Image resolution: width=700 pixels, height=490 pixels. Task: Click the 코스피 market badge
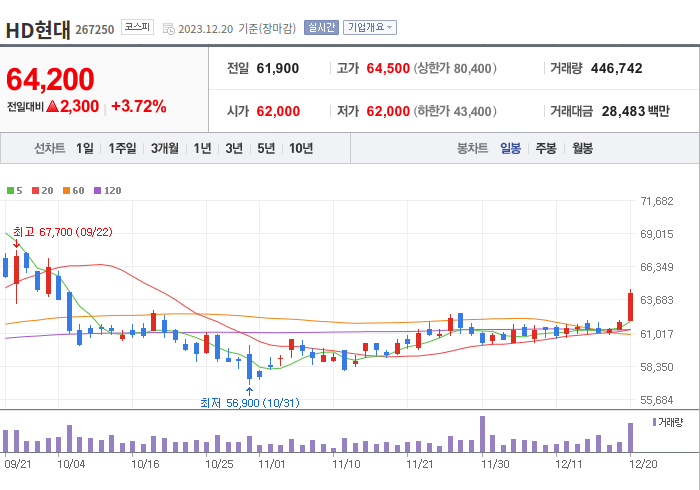138,27
